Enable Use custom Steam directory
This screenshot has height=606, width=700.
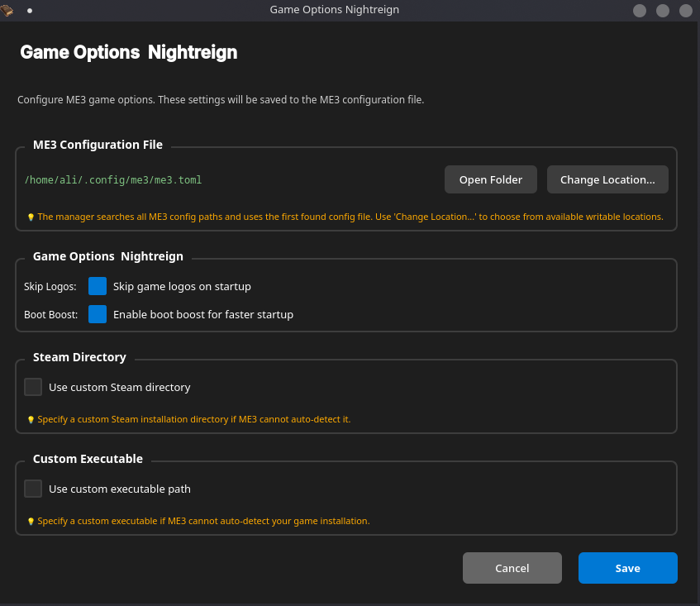(33, 387)
